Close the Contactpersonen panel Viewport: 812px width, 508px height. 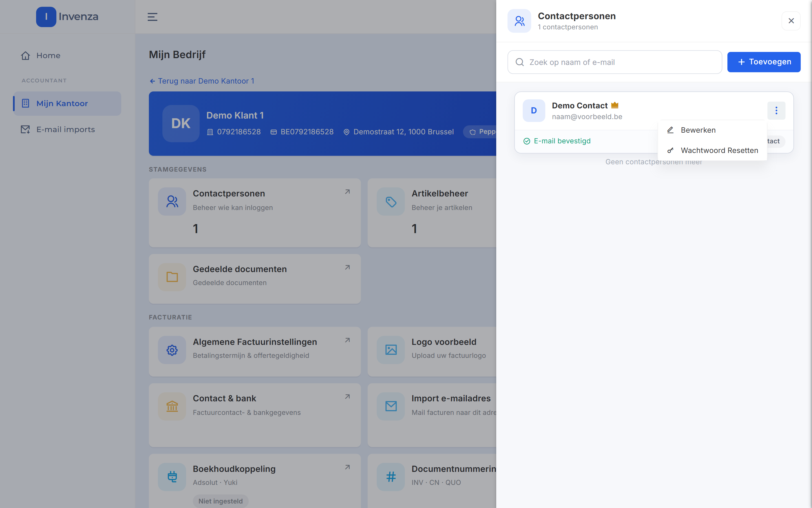click(x=791, y=21)
